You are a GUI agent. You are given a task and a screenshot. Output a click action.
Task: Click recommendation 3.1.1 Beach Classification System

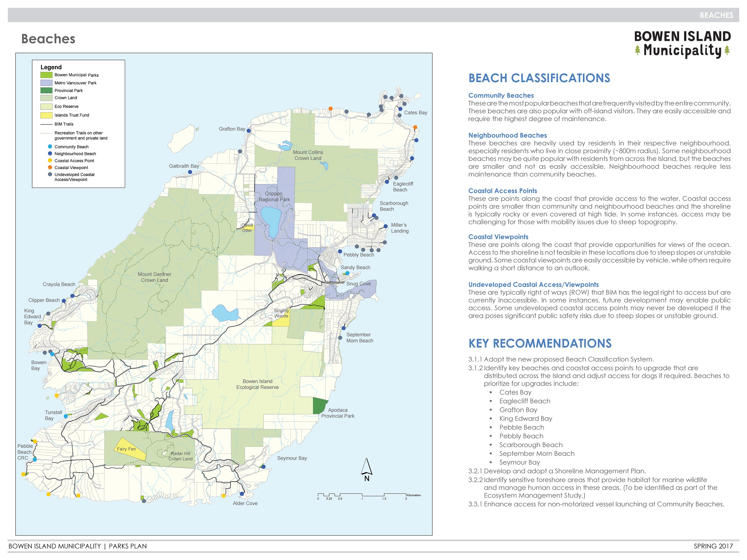(x=561, y=359)
